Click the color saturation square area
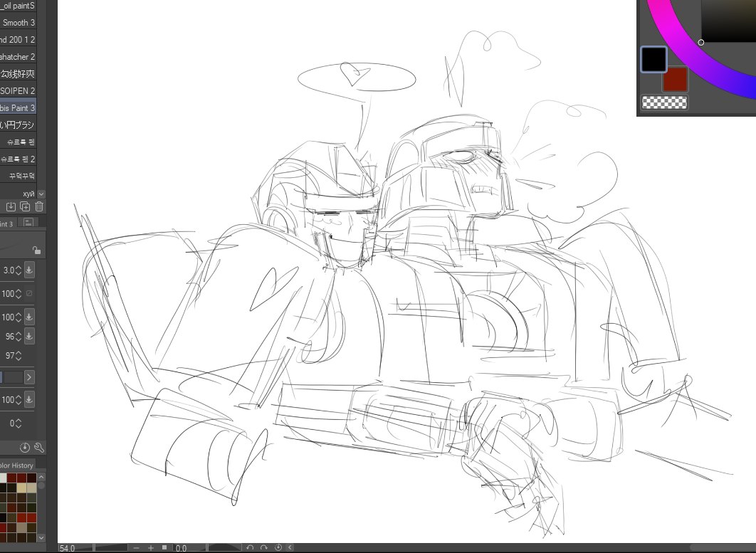The width and height of the screenshot is (756, 553). tap(728, 21)
